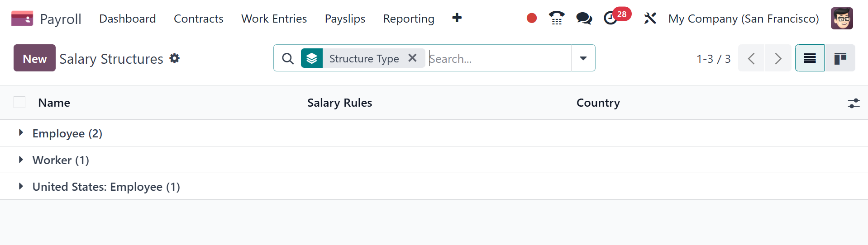The height and width of the screenshot is (245, 868).
Task: Click the Payroll app logo icon
Action: pos(22,19)
